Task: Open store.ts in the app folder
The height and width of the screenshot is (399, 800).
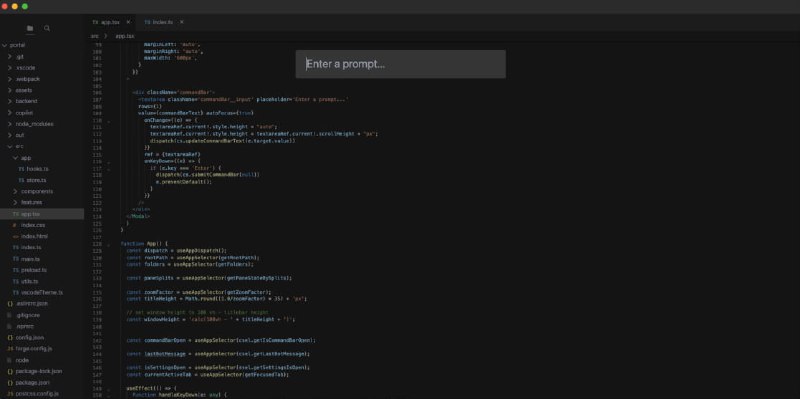Action: [42, 180]
